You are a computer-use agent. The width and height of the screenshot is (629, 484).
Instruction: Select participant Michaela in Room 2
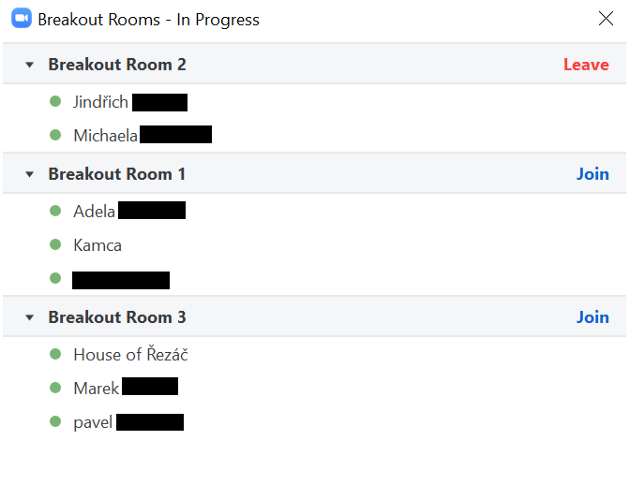coord(105,135)
